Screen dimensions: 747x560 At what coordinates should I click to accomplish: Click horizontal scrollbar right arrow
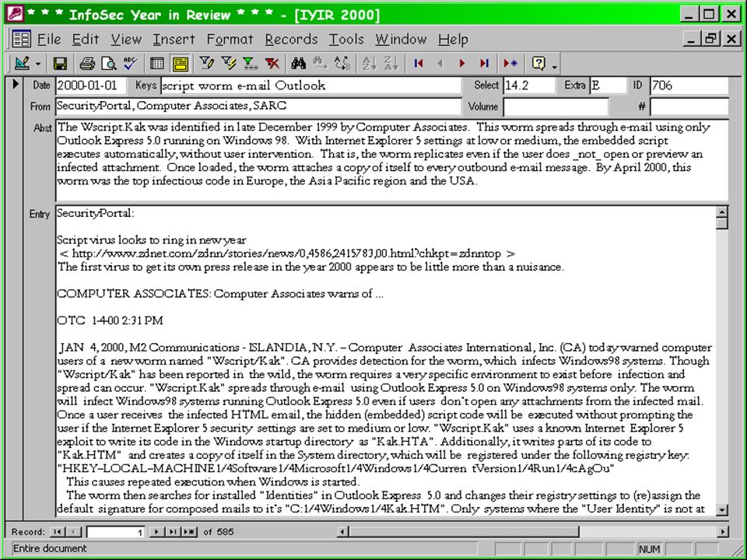723,531
